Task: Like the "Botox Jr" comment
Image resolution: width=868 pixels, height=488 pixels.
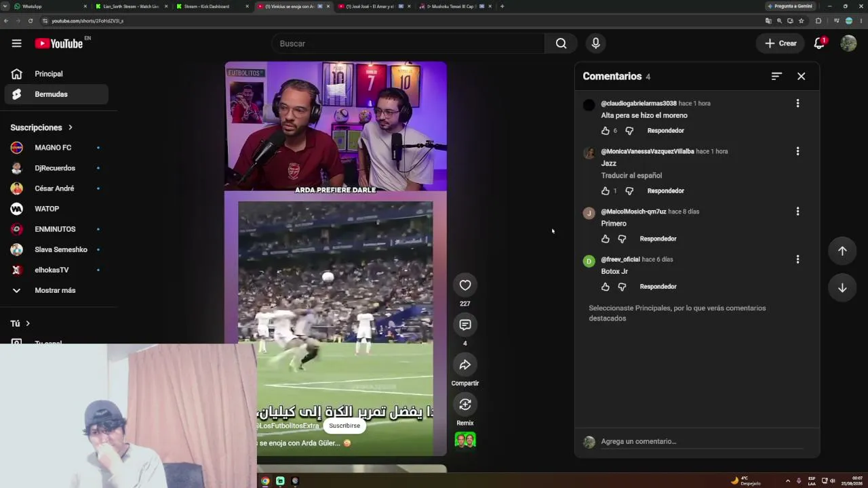Action: 606,287
